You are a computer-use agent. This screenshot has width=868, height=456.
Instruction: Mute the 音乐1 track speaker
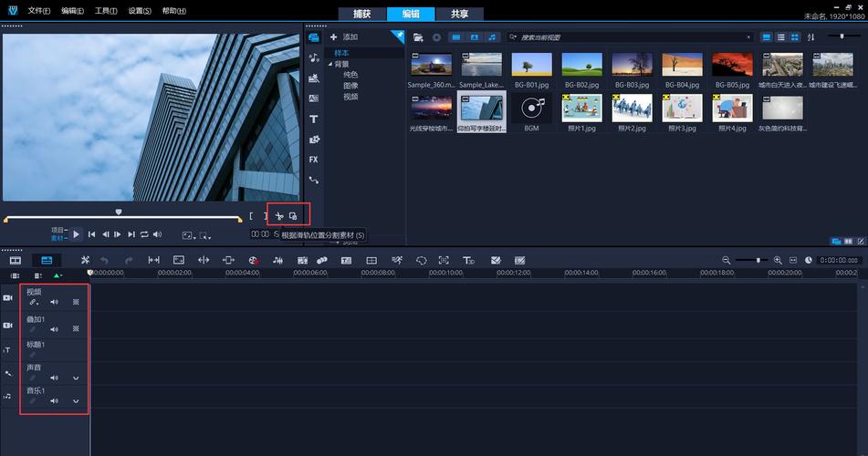[x=54, y=400]
